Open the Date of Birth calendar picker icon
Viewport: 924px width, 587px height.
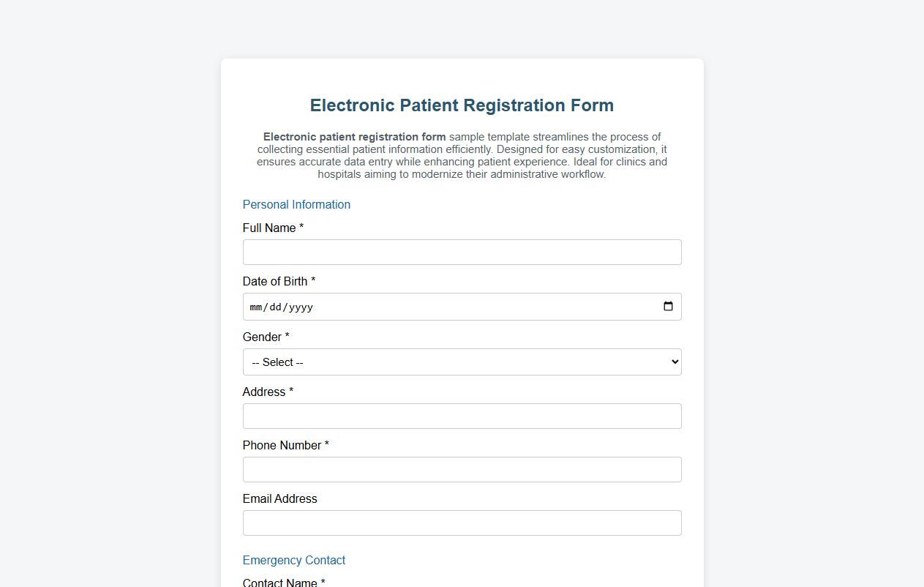668,307
